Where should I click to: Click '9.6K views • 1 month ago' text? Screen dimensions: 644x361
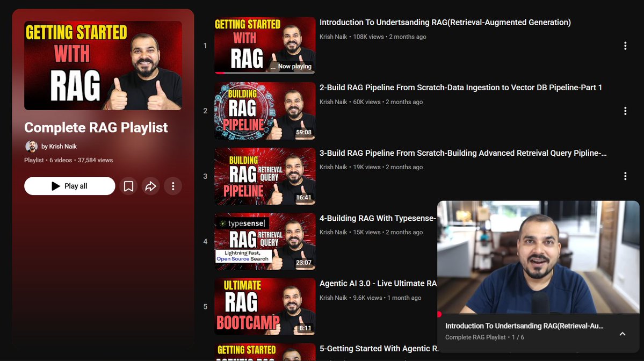click(387, 298)
